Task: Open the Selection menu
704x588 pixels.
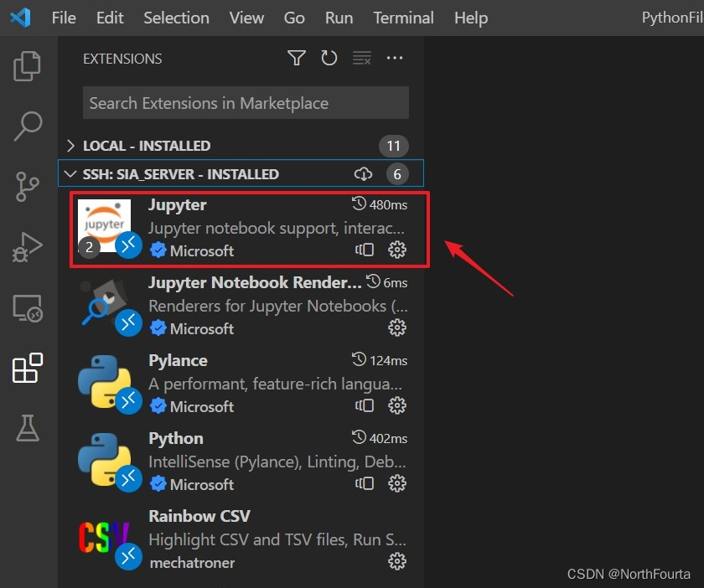Action: 177,18
